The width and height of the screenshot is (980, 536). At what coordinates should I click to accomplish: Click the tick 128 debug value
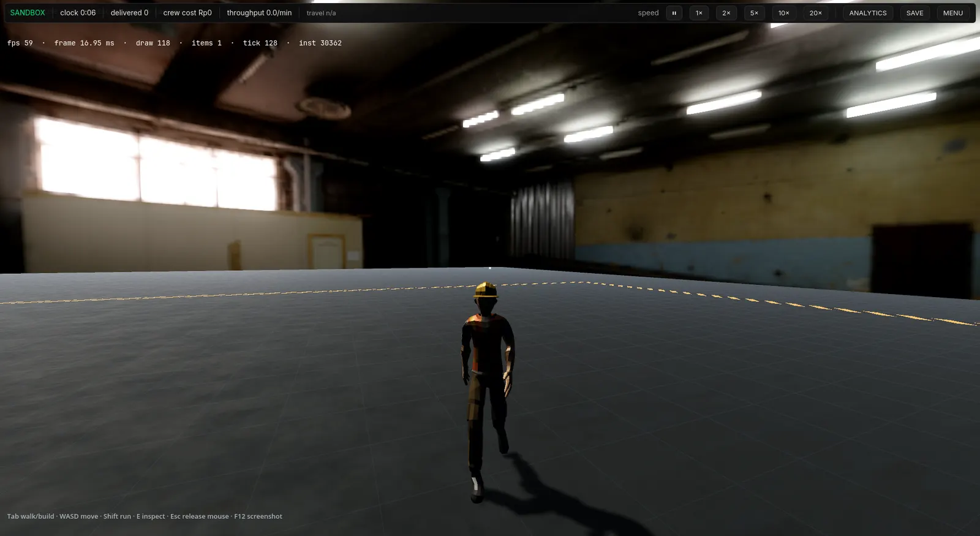[260, 43]
